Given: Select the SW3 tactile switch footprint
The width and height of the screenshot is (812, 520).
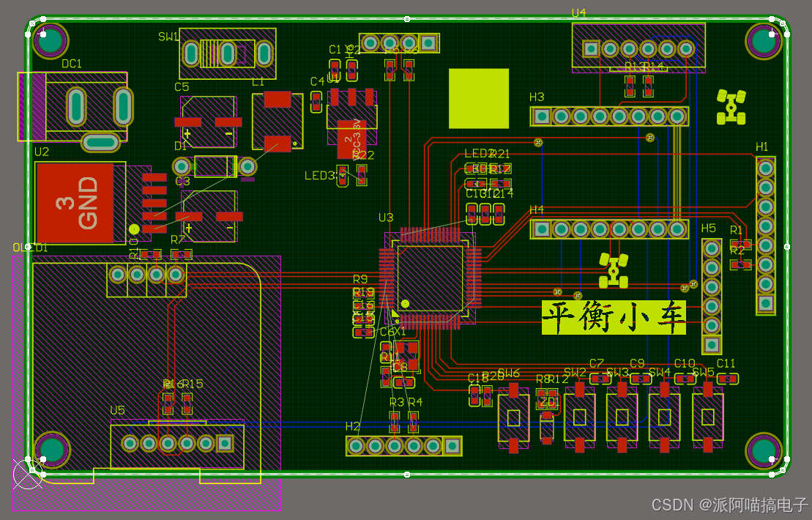Looking at the screenshot, I should (622, 417).
